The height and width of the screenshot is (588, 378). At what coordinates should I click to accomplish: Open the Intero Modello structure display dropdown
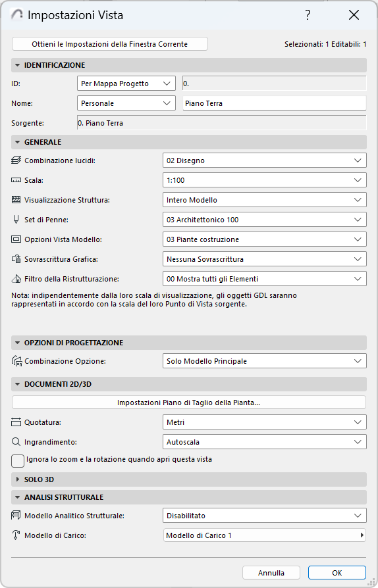(265, 200)
